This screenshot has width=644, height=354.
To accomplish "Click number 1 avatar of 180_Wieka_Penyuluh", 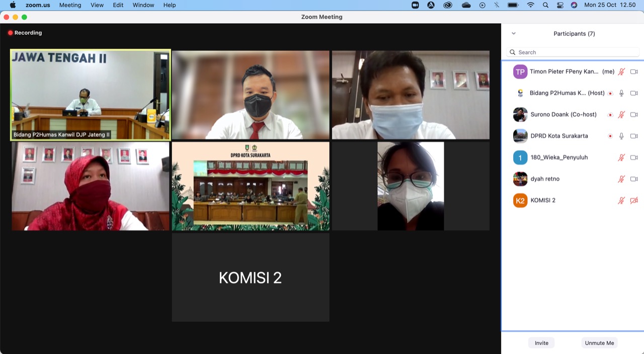I will [x=520, y=158].
